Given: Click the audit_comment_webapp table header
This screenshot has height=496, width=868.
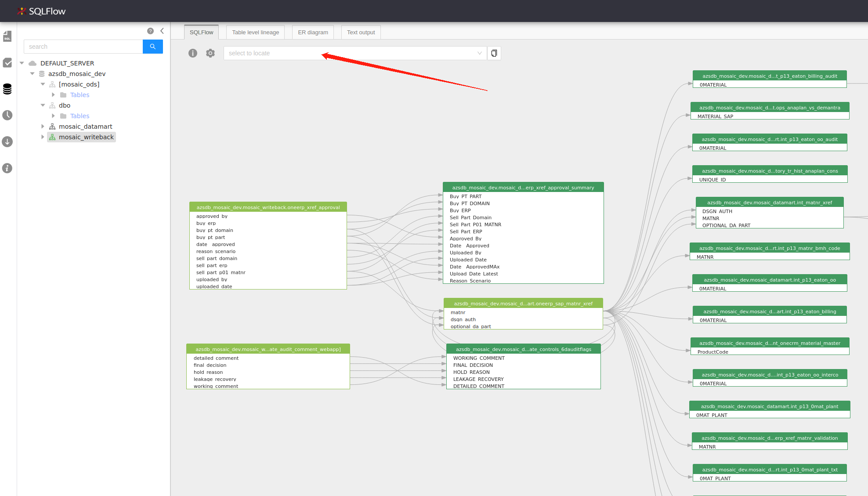Looking at the screenshot, I should pos(268,349).
